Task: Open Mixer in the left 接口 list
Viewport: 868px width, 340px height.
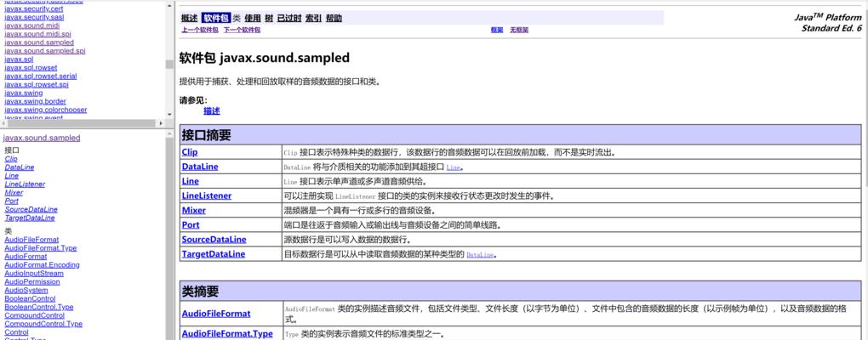Action: [14, 192]
